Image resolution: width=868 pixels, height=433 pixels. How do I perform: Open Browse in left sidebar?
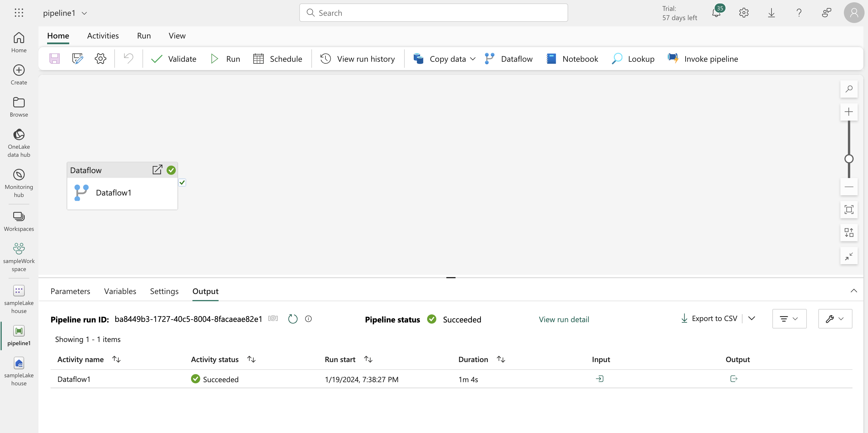[x=19, y=107]
